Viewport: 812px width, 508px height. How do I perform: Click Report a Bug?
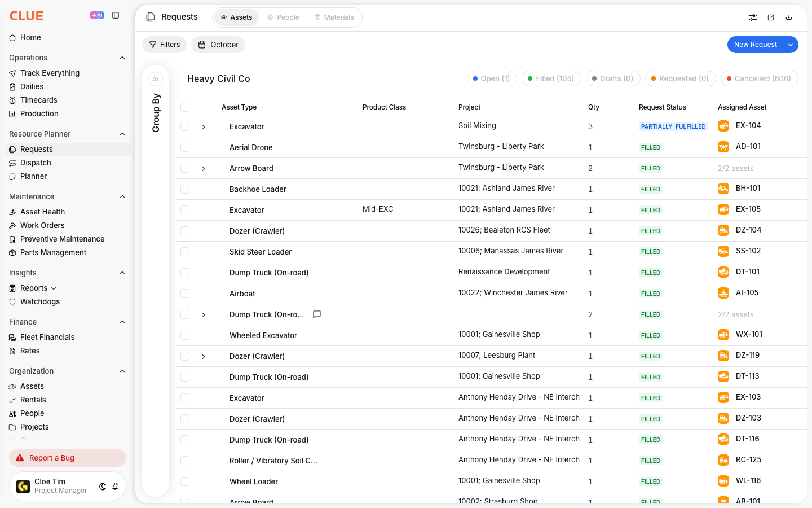pos(68,458)
